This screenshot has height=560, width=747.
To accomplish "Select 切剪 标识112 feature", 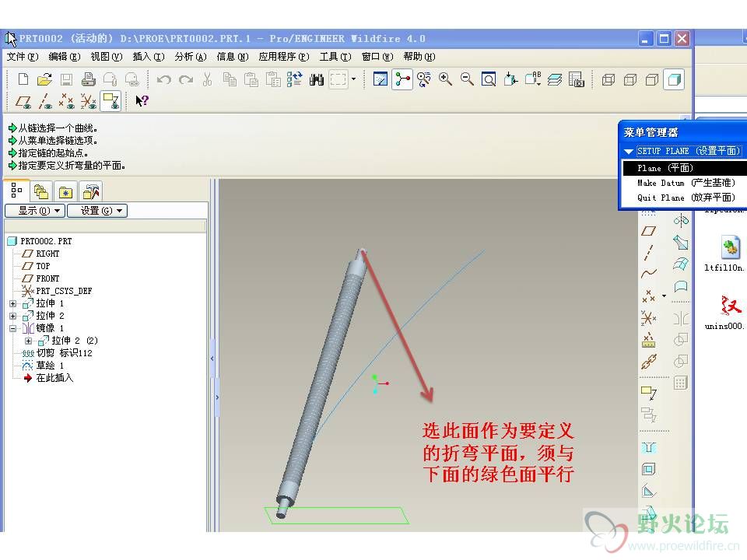I will 57,353.
